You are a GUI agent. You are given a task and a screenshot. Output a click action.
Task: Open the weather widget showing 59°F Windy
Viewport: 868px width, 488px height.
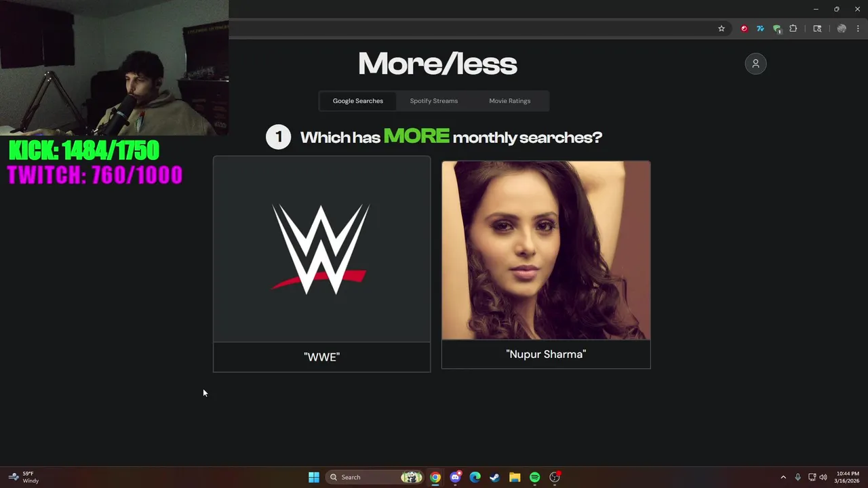(x=24, y=477)
